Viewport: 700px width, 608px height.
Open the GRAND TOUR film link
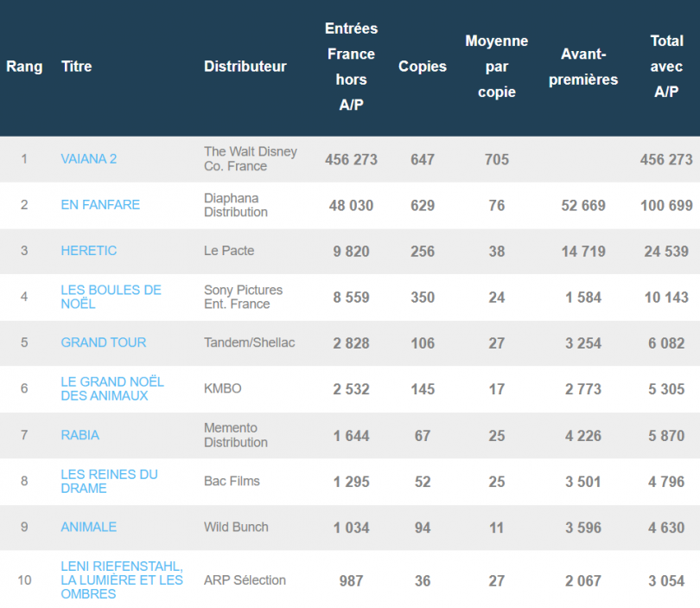click(x=104, y=342)
